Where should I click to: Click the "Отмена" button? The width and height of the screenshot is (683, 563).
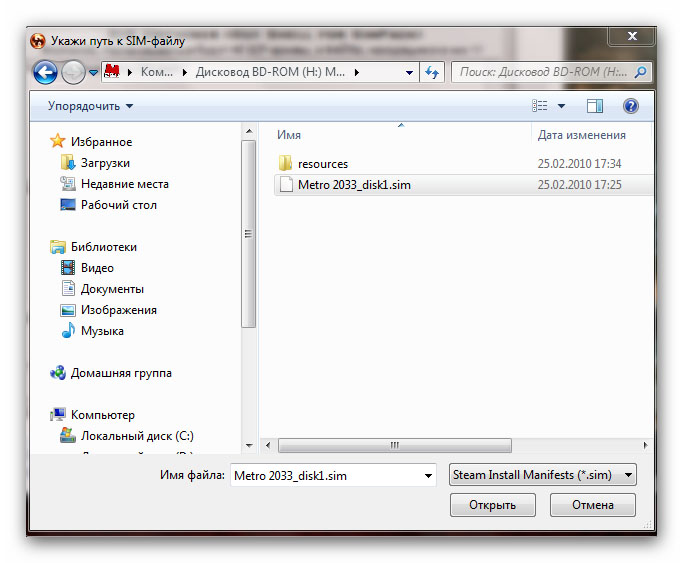[593, 505]
